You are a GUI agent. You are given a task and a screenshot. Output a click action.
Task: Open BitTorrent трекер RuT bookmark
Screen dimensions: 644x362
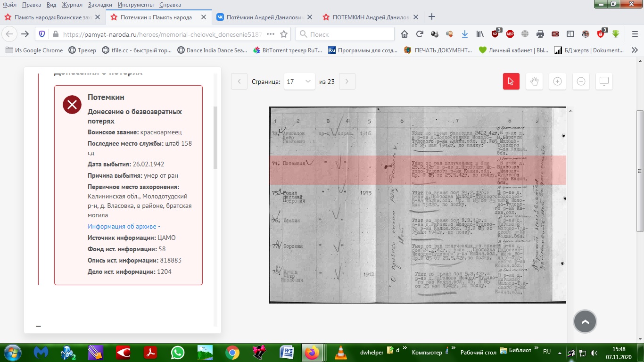click(x=288, y=50)
